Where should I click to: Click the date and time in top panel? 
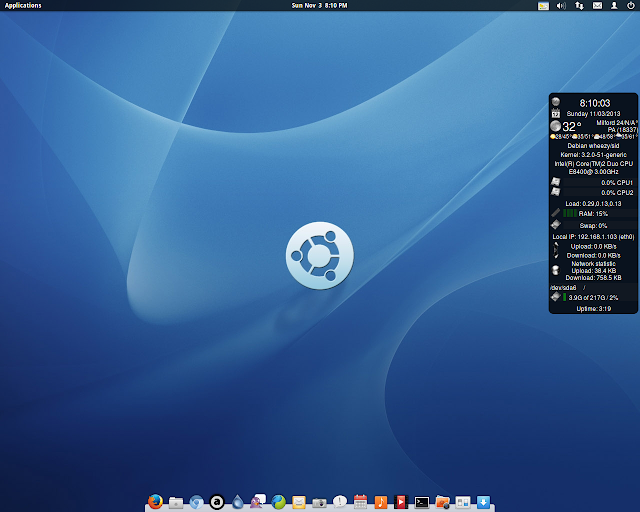point(319,5)
